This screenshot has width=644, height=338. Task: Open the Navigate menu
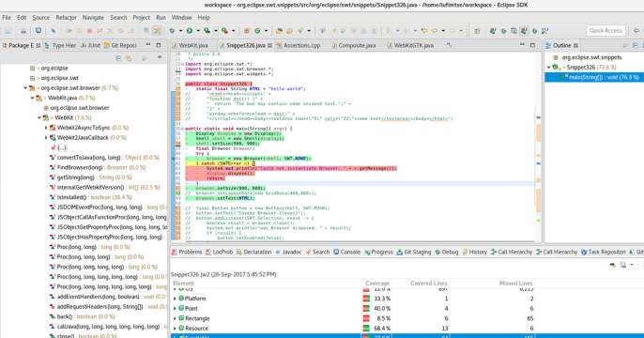93,18
